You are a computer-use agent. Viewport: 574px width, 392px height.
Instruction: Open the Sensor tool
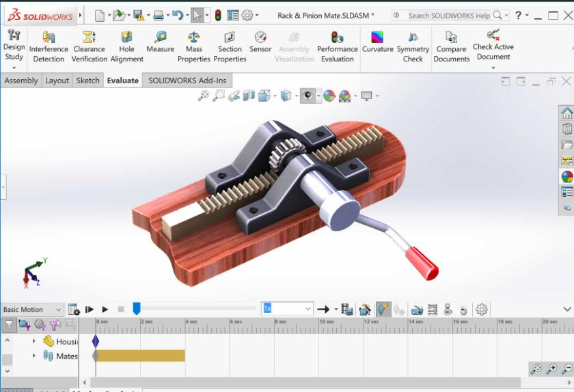(x=260, y=42)
